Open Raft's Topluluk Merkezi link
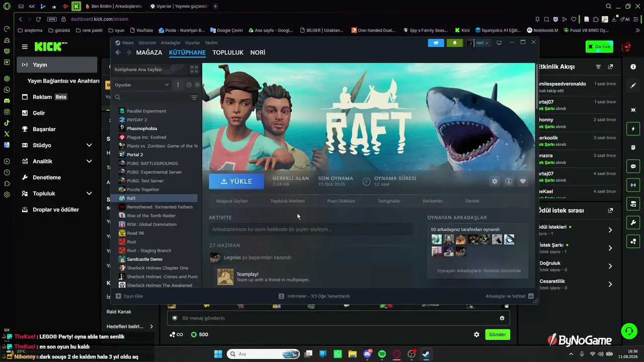This screenshot has height=362, width=644. point(287,201)
